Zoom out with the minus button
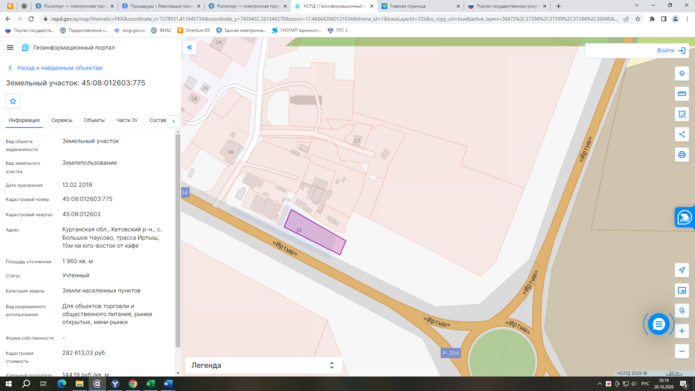This screenshot has width=695, height=391. pos(682,352)
